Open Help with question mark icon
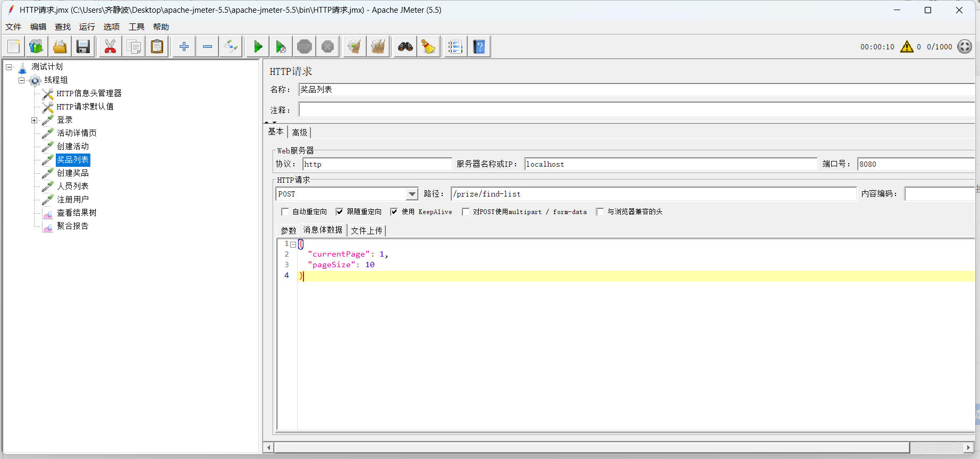Viewport: 980px width, 459px height. click(479, 47)
